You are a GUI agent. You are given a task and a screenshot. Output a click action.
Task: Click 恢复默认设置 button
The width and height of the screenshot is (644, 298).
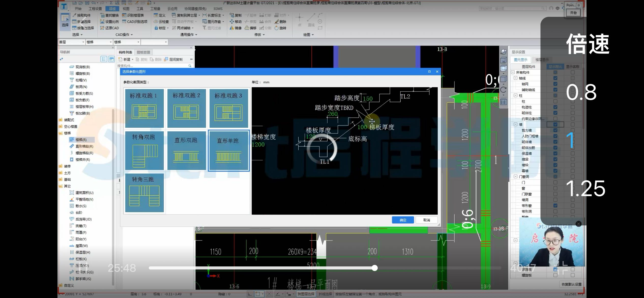coord(571,284)
